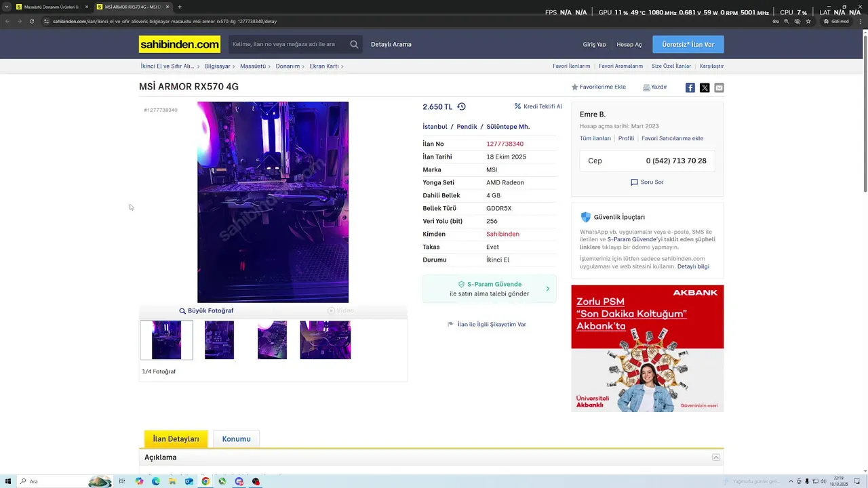Click the Yazdır printer icon
Viewport: 868px width, 488px height.
646,87
